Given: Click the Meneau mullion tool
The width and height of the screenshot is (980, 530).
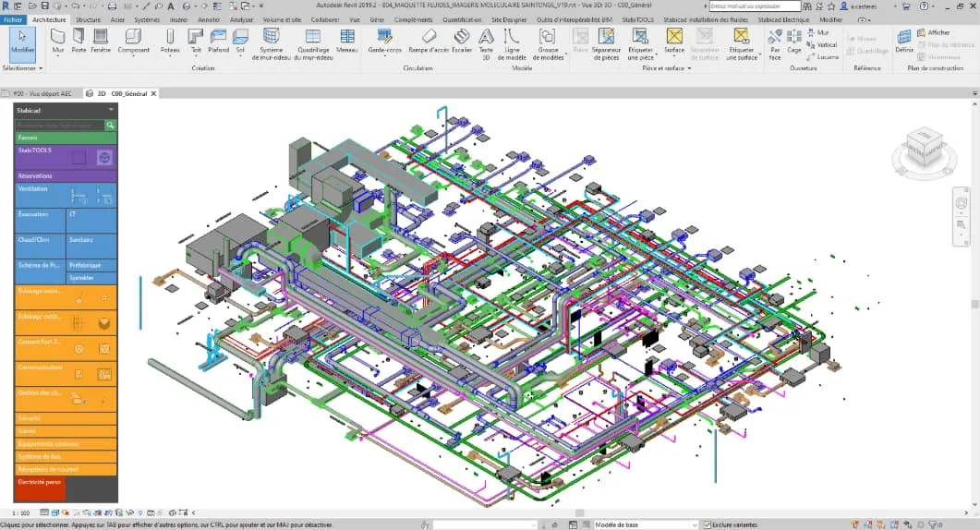Looking at the screenshot, I should pyautogui.click(x=347, y=42).
